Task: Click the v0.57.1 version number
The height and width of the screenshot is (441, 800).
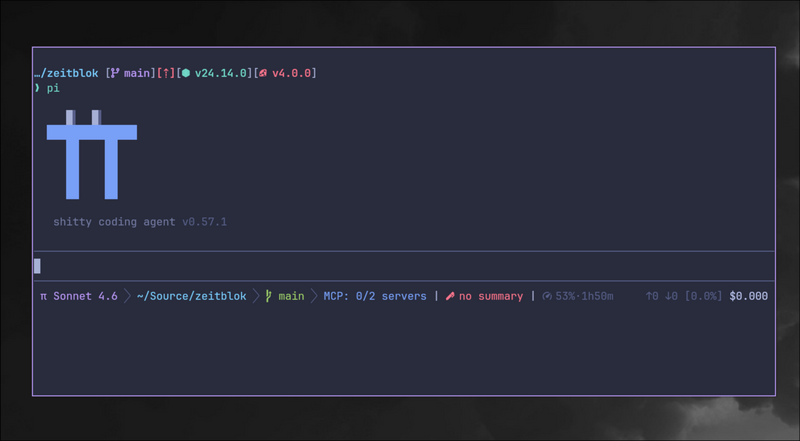Action: 205,223
